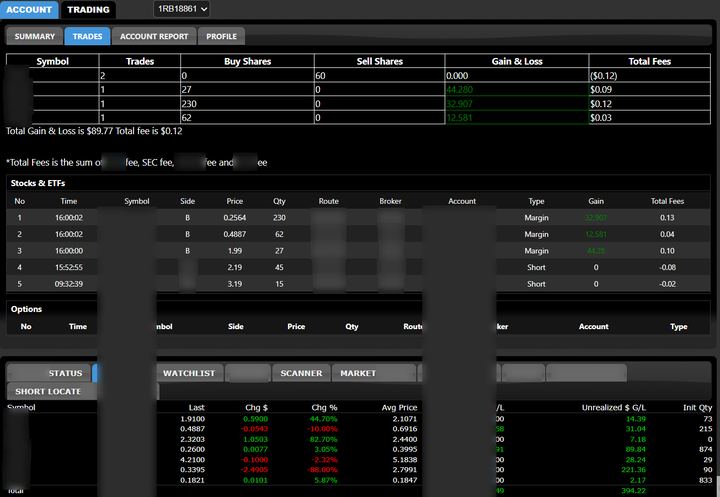Select the 15:52:55 trade time
This screenshot has height=497, width=720.
pyautogui.click(x=69, y=267)
